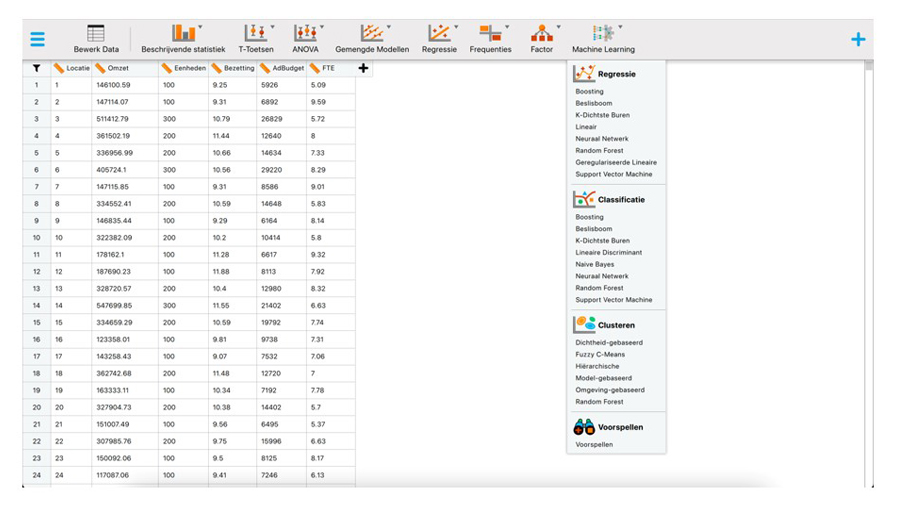This screenshot has width=900, height=508.
Task: Click the blue plus modules button
Action: pos(857,40)
